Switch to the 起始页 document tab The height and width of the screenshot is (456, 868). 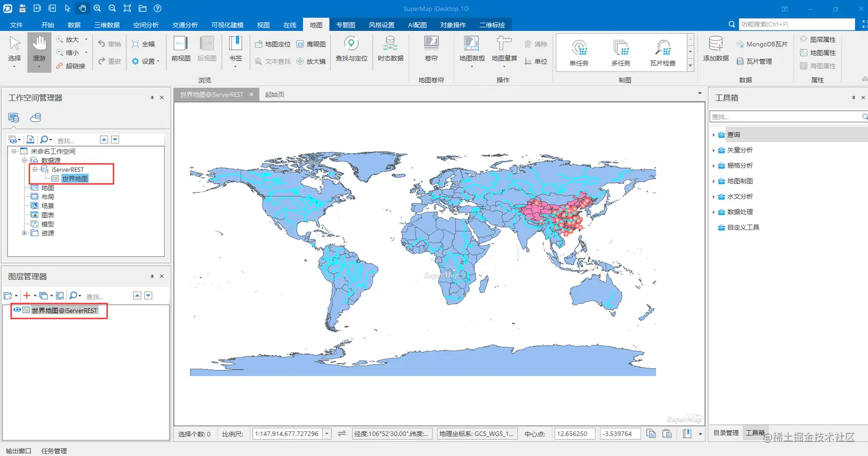point(274,95)
